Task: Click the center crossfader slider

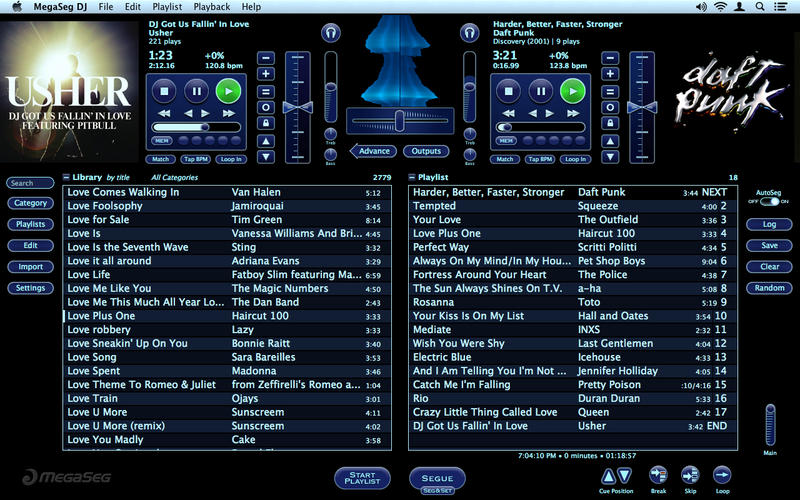Action: pos(399,121)
